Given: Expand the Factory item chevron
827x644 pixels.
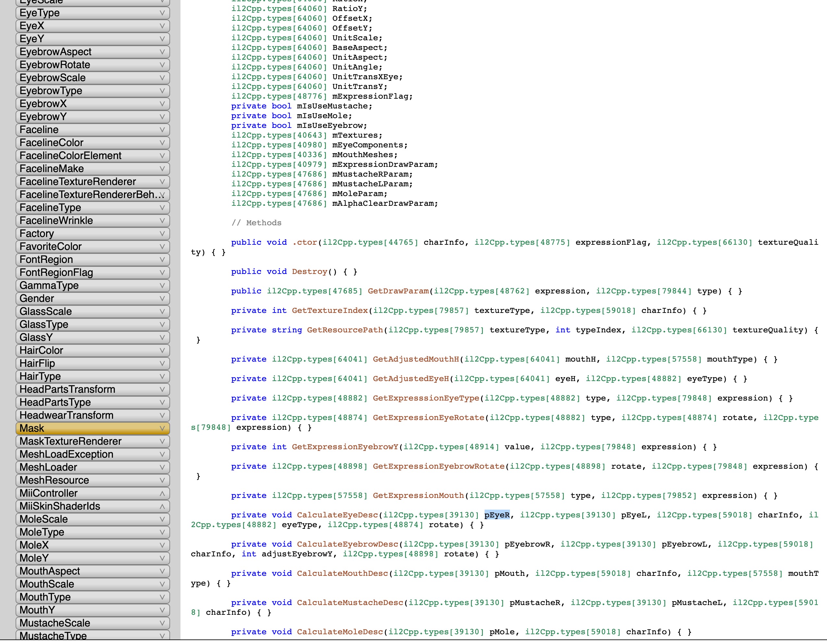Looking at the screenshot, I should click(162, 234).
